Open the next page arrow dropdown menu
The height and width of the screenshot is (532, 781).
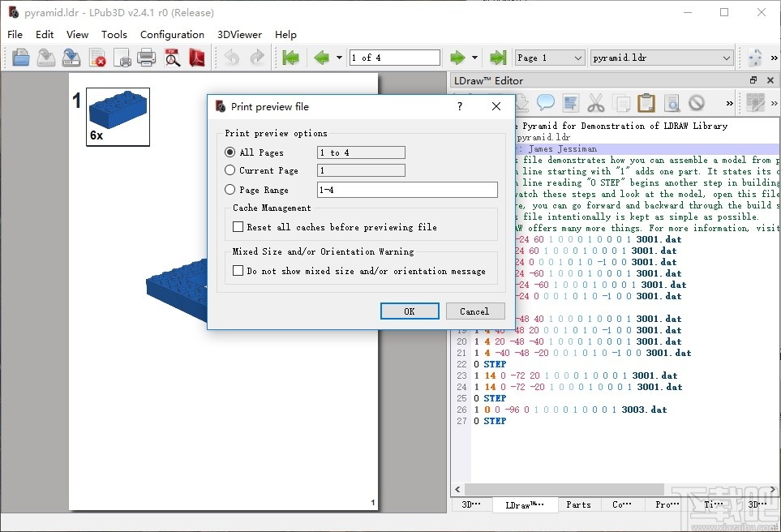tap(475, 58)
